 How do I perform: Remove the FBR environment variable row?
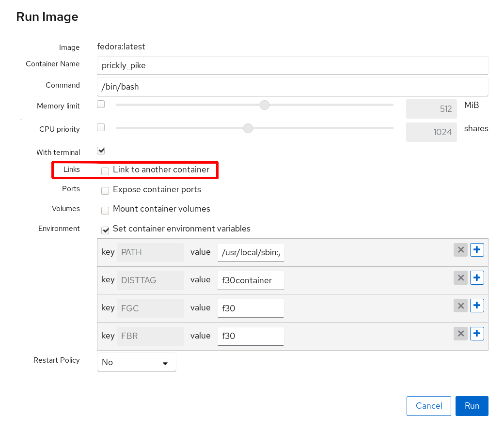point(461,334)
